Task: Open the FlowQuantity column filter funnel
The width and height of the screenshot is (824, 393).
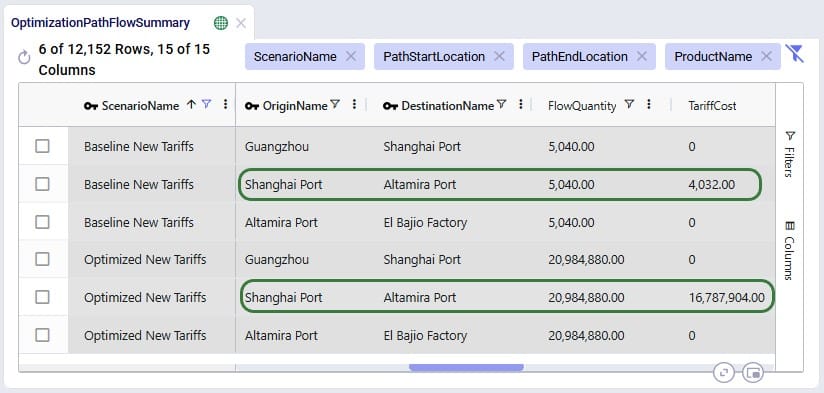Action: tap(629, 105)
